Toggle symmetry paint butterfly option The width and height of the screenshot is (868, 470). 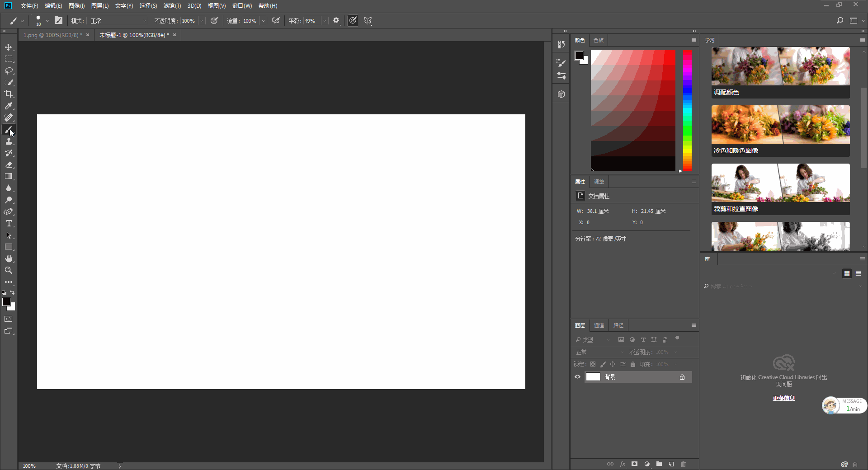[x=368, y=21]
